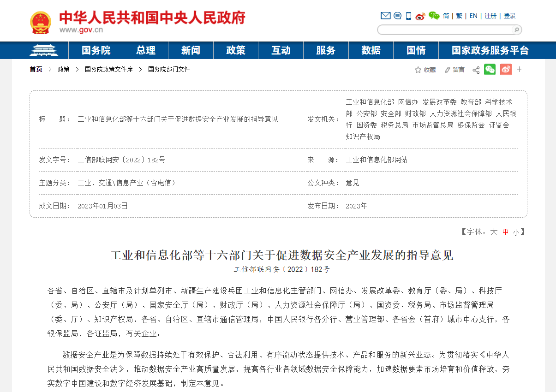Switch to traditional Chinese 繁

click(x=459, y=16)
